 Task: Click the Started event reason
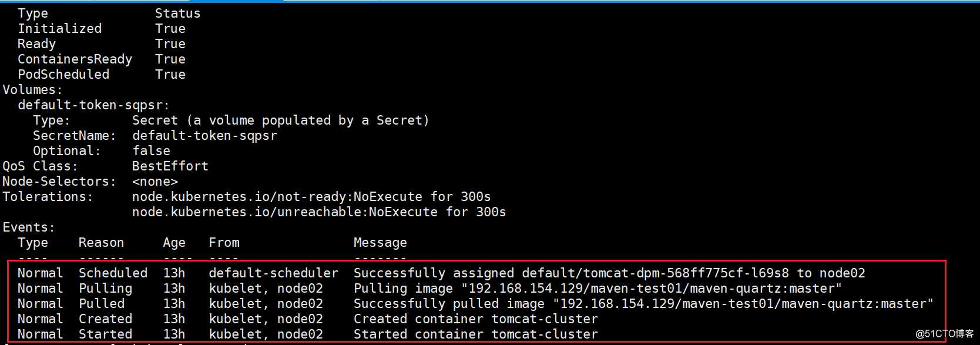click(x=105, y=334)
